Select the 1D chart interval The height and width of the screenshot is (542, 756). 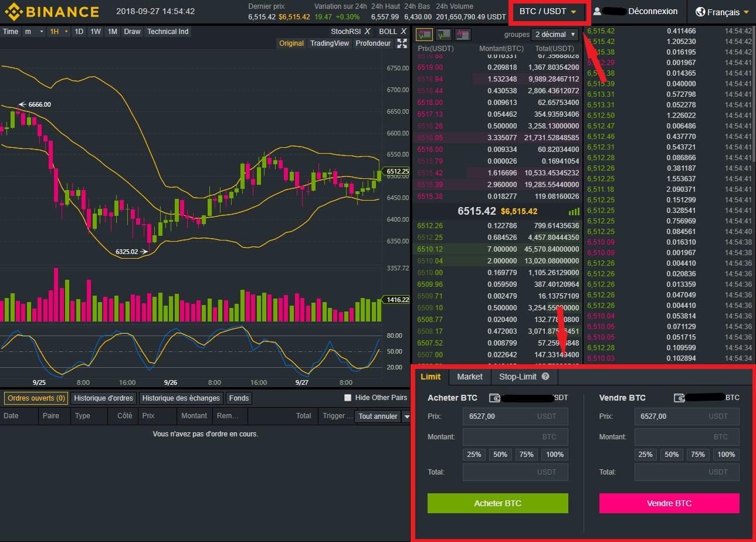pyautogui.click(x=79, y=31)
